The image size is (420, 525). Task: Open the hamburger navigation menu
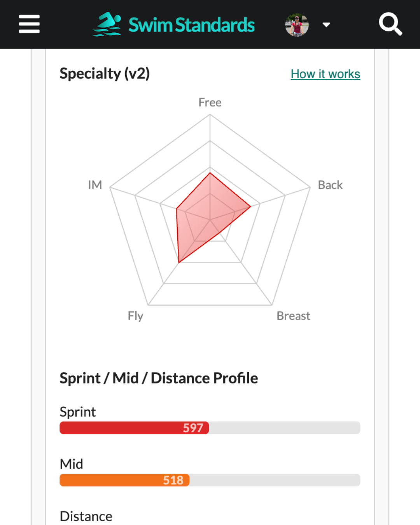[x=29, y=24]
